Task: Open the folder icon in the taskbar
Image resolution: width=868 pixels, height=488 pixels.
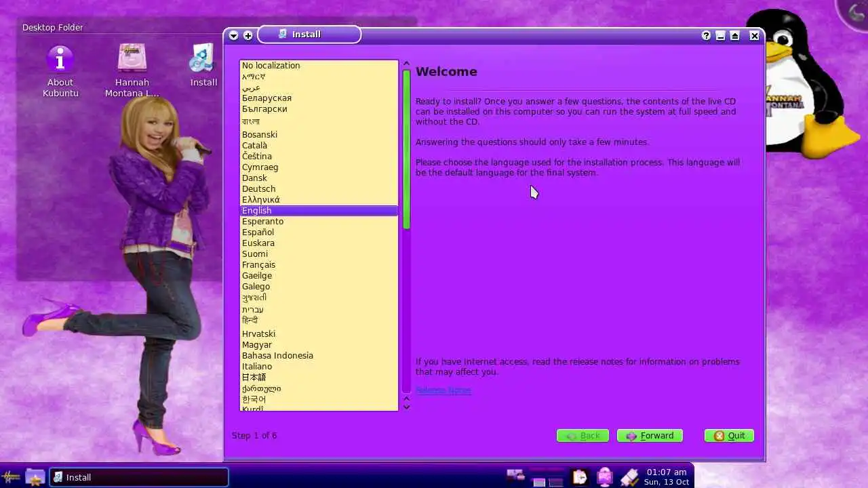Action: (x=35, y=477)
